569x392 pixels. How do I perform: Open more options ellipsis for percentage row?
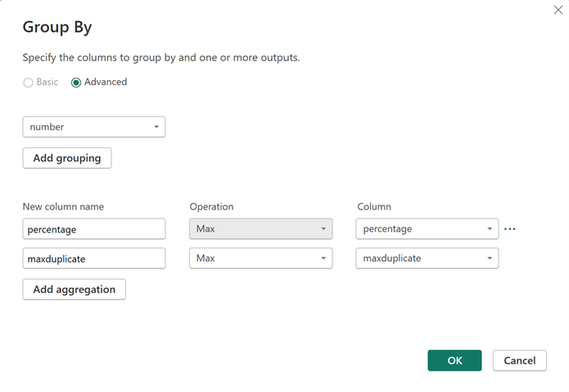pos(510,229)
